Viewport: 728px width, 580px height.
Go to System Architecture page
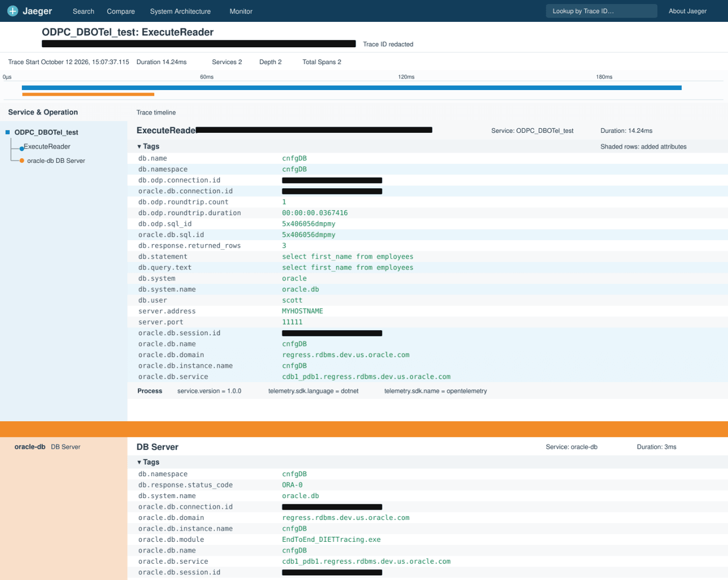pos(180,11)
